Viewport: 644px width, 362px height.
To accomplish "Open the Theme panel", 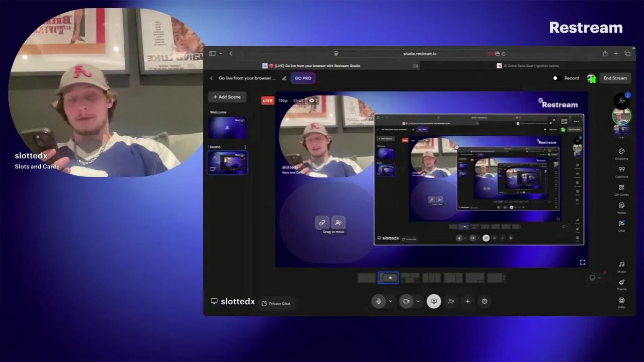I will [621, 285].
